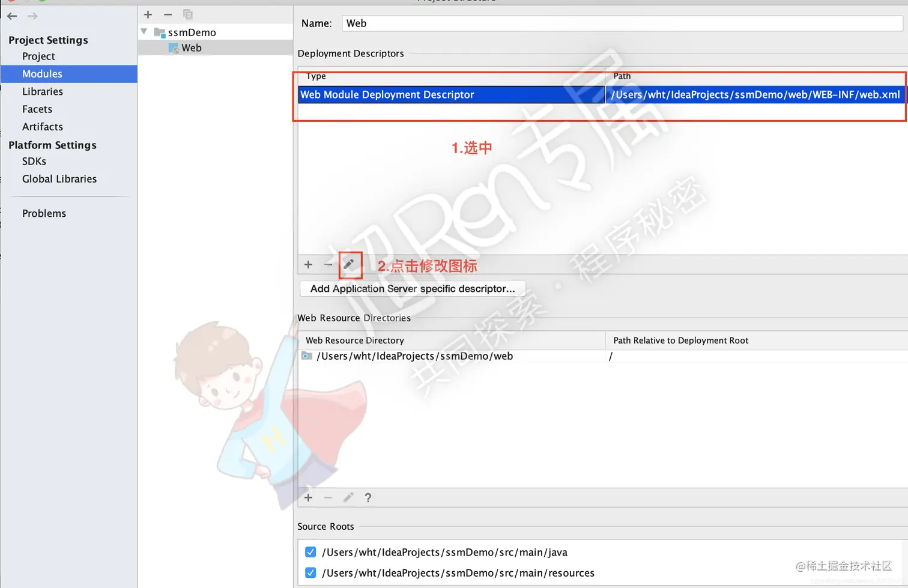This screenshot has height=588, width=908.
Task: Select the Web facet in the tree
Action: pyautogui.click(x=186, y=48)
